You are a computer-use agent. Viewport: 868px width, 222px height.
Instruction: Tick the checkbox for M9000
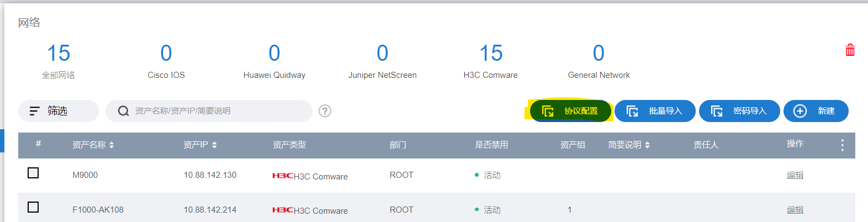pos(33,173)
